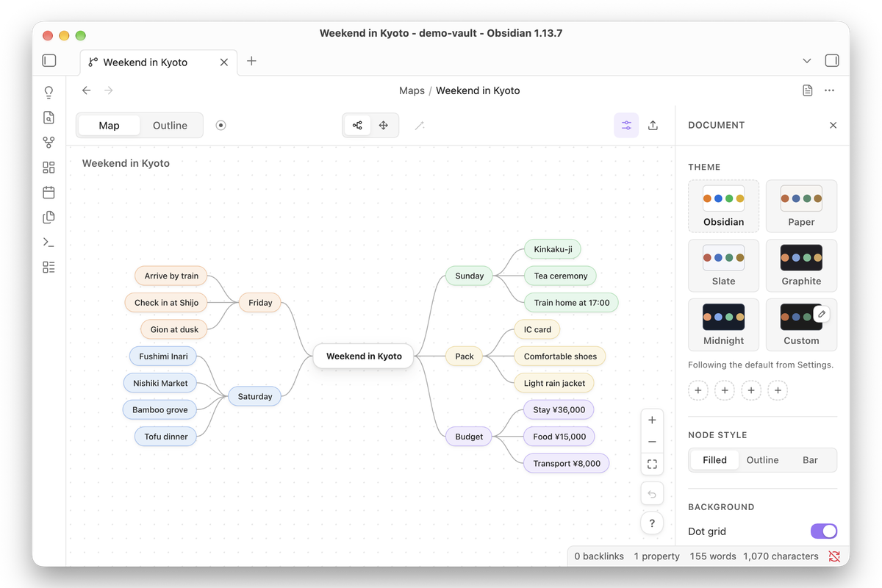Click 0 backlinks in status bar
This screenshot has width=882, height=588.
(599, 556)
